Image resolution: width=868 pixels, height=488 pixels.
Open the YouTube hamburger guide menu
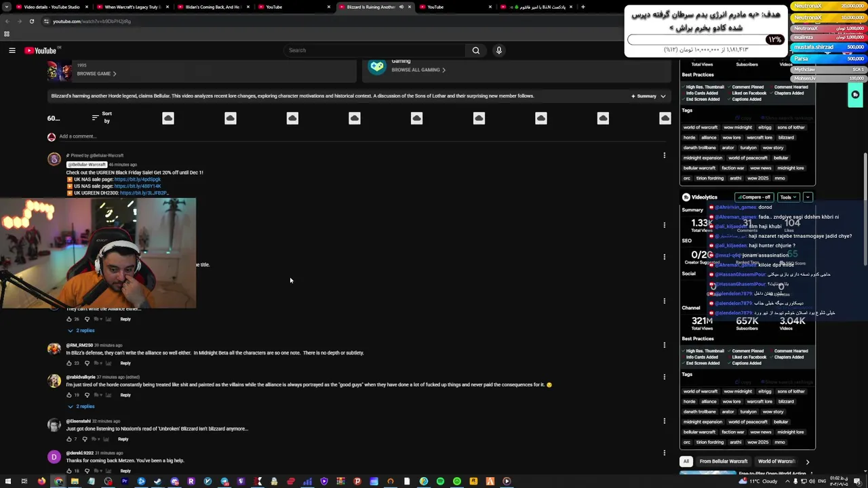12,50
